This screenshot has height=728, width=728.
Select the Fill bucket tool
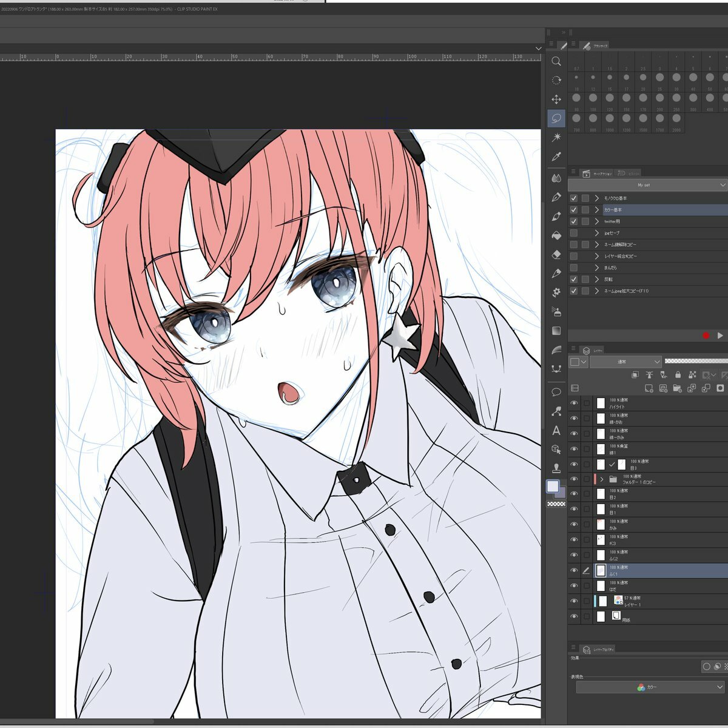point(556,235)
